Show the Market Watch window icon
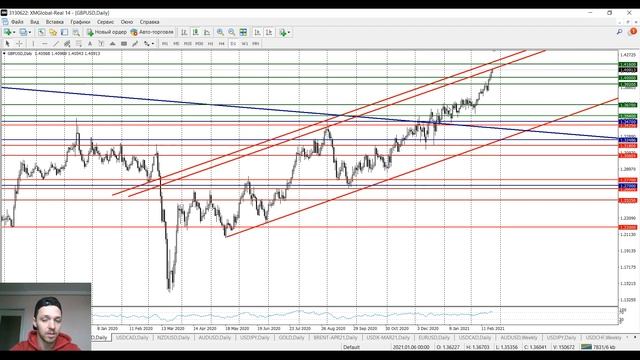 [x=42, y=32]
